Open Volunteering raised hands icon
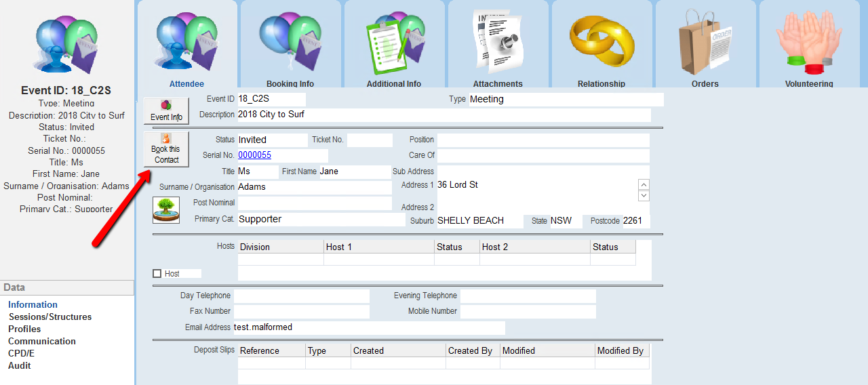This screenshot has width=868, height=385. (x=809, y=42)
